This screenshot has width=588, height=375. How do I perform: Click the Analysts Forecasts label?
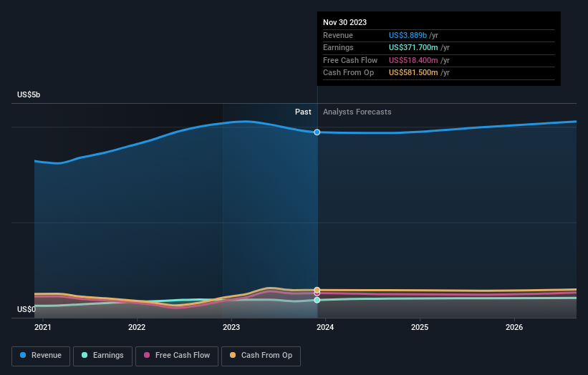pos(357,112)
